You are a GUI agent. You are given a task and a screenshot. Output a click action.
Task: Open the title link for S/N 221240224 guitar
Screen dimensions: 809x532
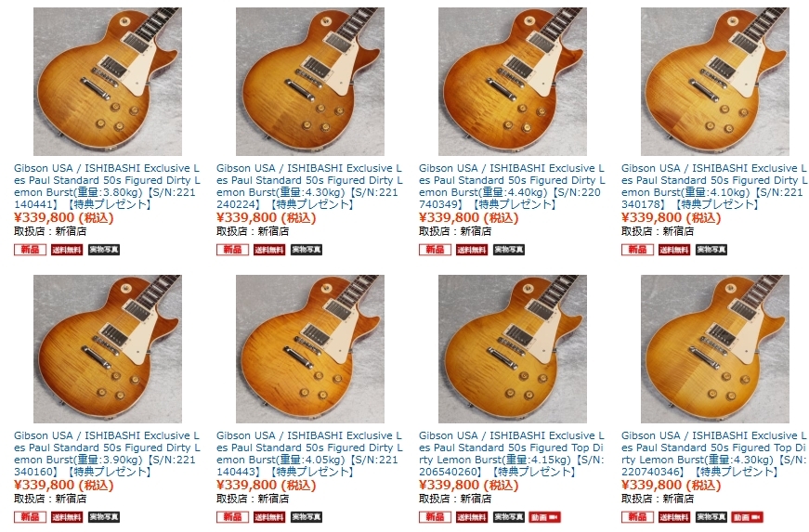point(309,186)
